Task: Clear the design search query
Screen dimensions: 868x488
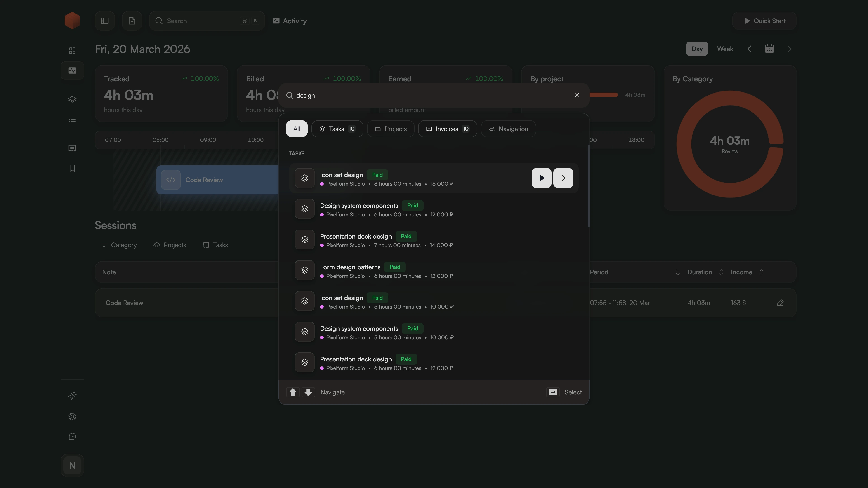Action: tap(577, 95)
